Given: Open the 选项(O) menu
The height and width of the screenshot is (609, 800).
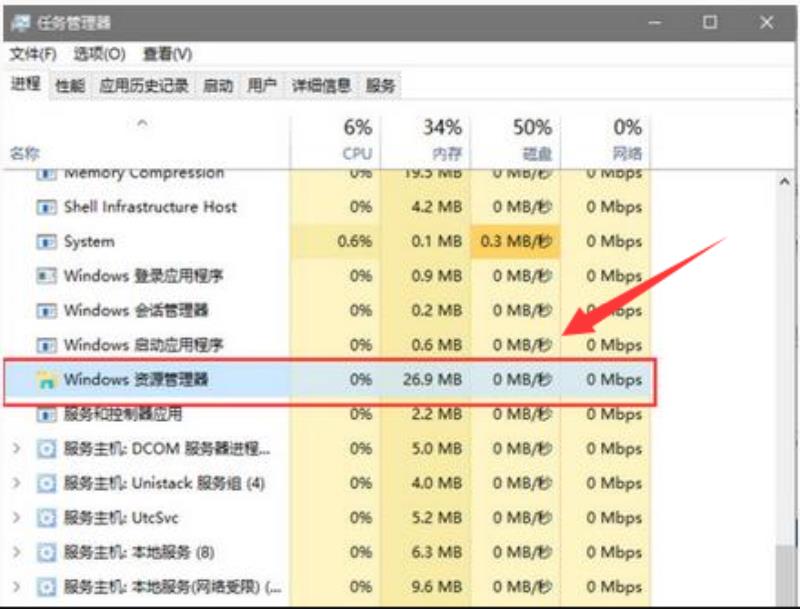Looking at the screenshot, I should pyautogui.click(x=99, y=54).
